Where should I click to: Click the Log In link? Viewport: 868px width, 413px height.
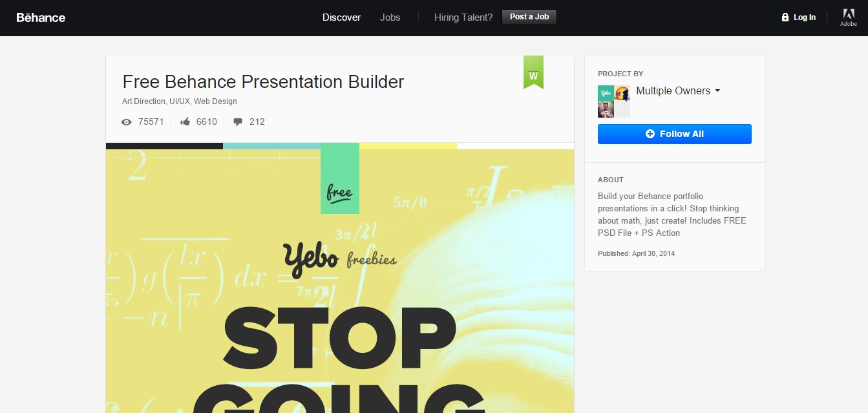(x=804, y=17)
